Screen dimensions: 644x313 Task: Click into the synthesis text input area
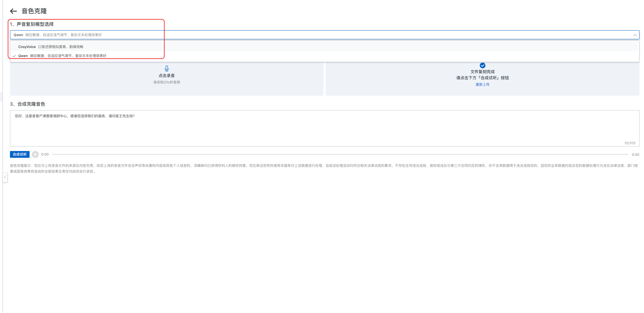pos(324,128)
